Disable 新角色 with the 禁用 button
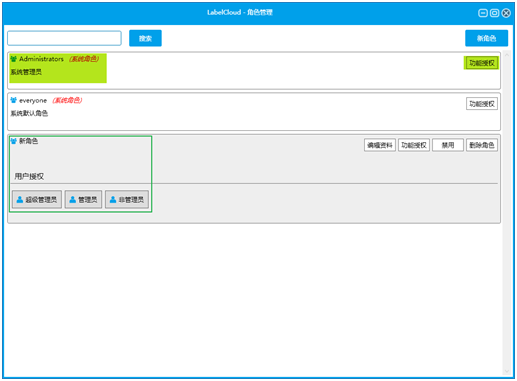This screenshot has width=517, height=381. (448, 145)
